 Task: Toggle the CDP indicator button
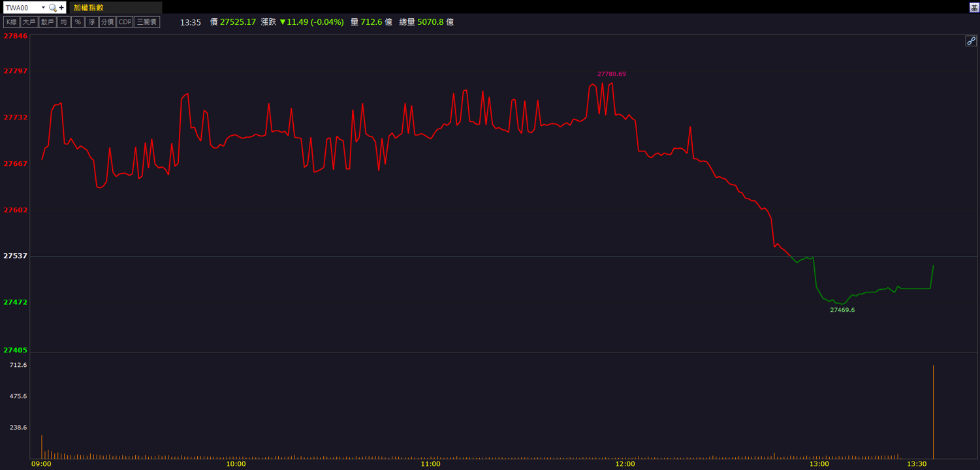coord(125,22)
